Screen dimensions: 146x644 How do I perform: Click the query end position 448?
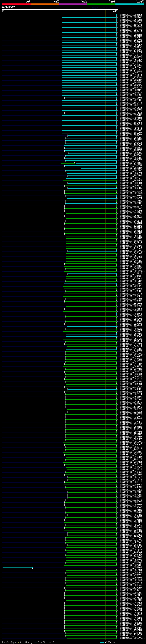coord(115,11)
